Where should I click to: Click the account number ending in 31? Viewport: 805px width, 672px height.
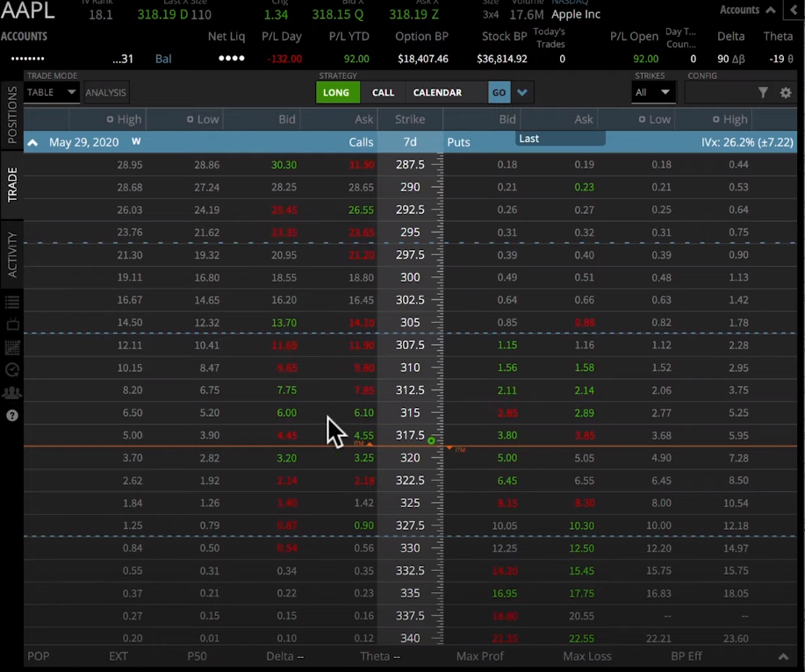(x=123, y=59)
